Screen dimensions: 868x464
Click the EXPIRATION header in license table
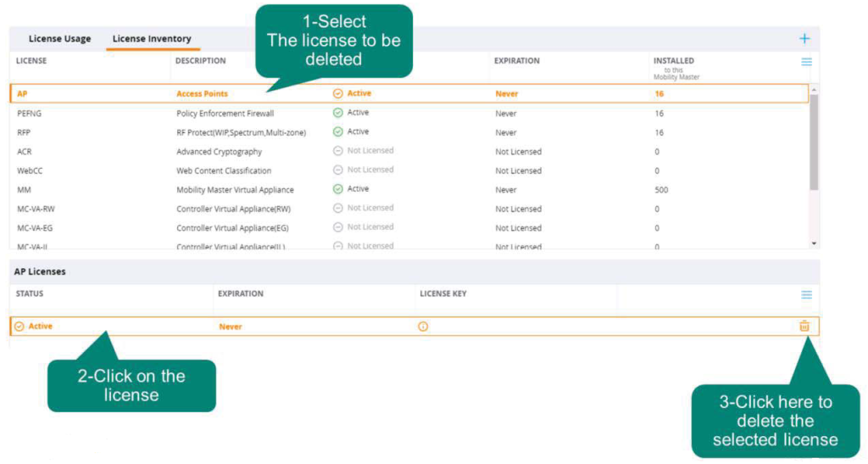[516, 61]
